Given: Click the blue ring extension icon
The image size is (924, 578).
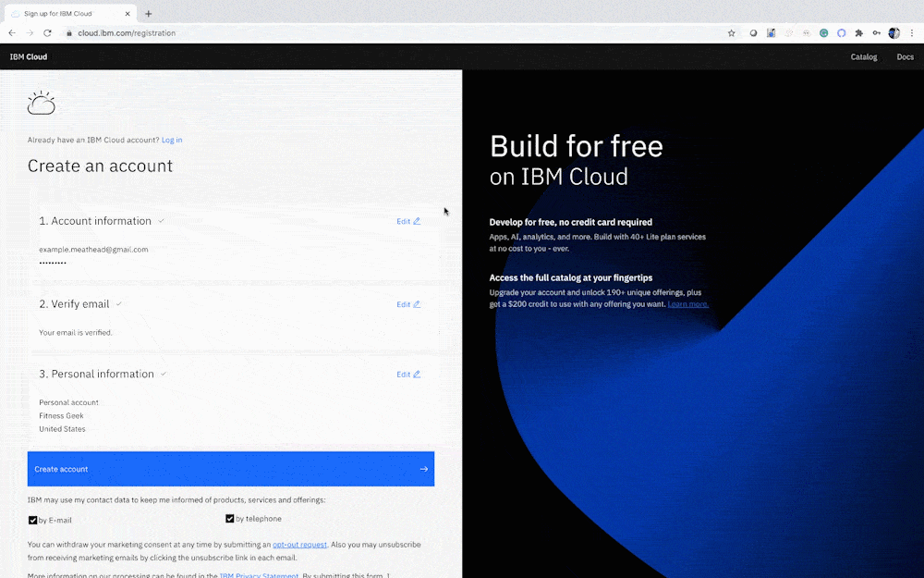Looking at the screenshot, I should tap(842, 33).
